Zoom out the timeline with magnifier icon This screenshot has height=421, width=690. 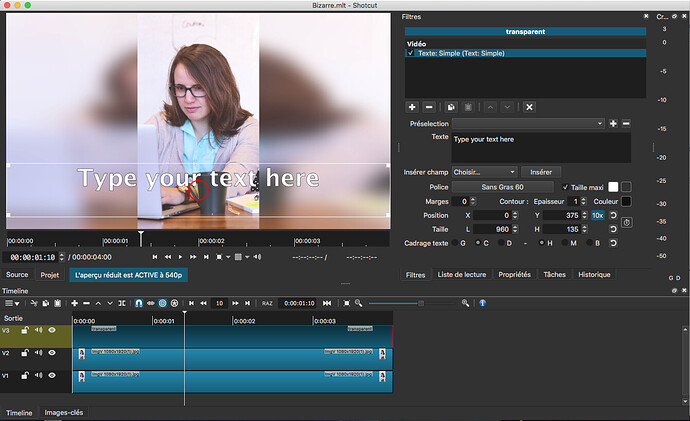pos(359,303)
